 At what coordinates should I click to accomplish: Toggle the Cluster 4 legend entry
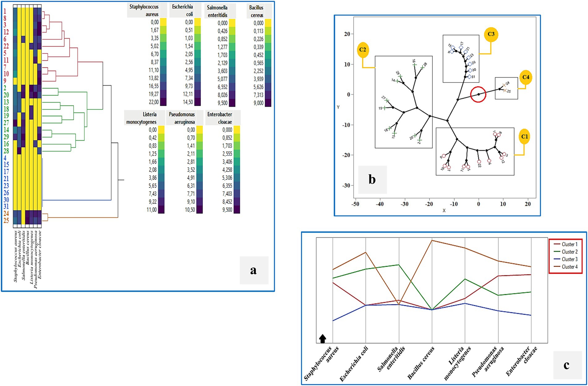[566, 267]
